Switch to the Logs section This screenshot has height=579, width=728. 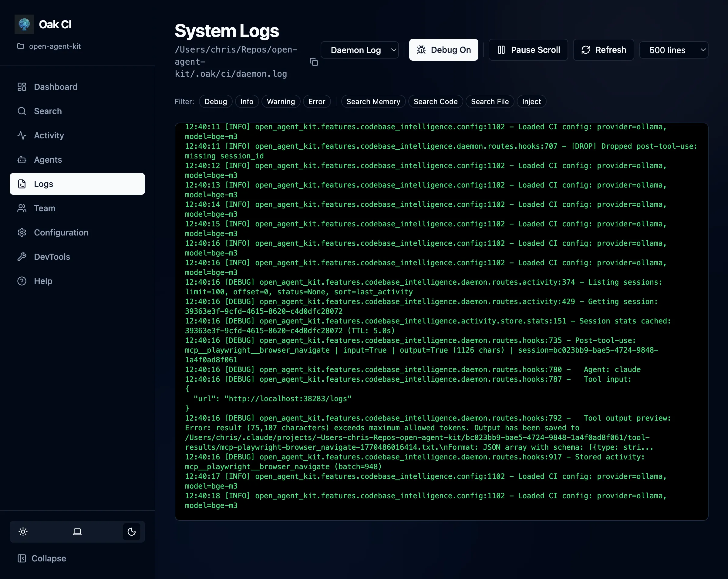coord(43,184)
